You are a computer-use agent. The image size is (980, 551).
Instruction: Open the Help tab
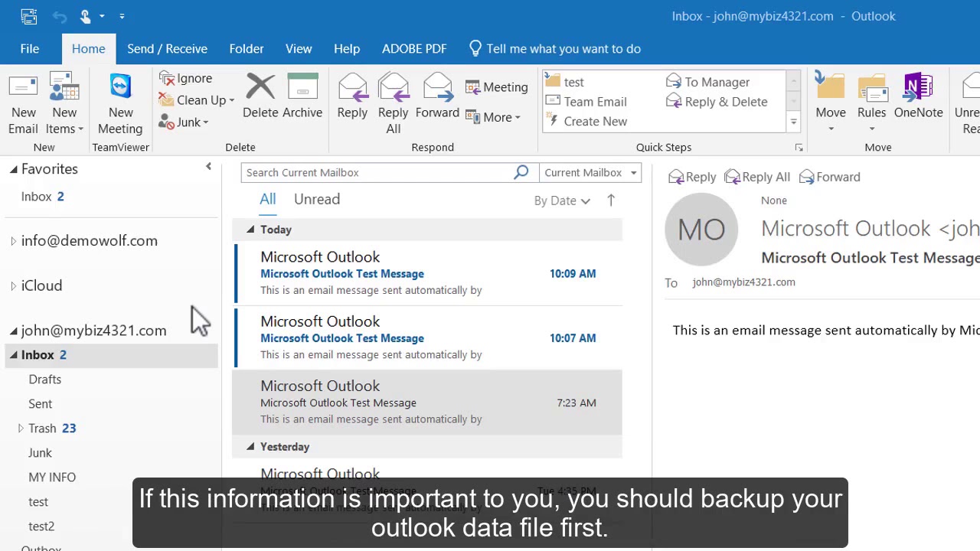pyautogui.click(x=347, y=48)
